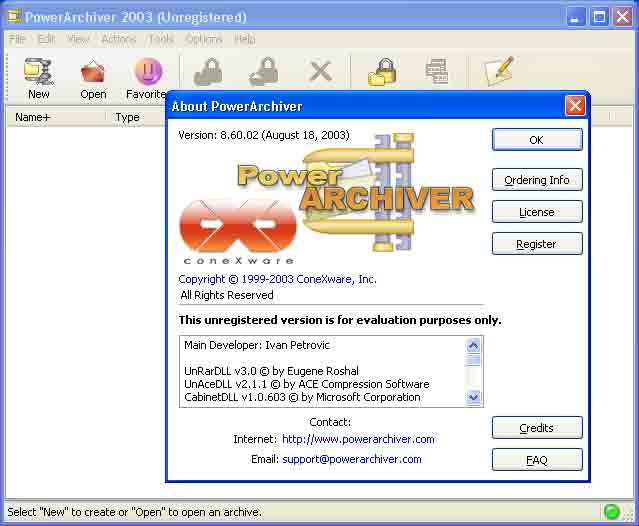Click the green status indicator in status bar
The width and height of the screenshot is (639, 526).
point(611,512)
